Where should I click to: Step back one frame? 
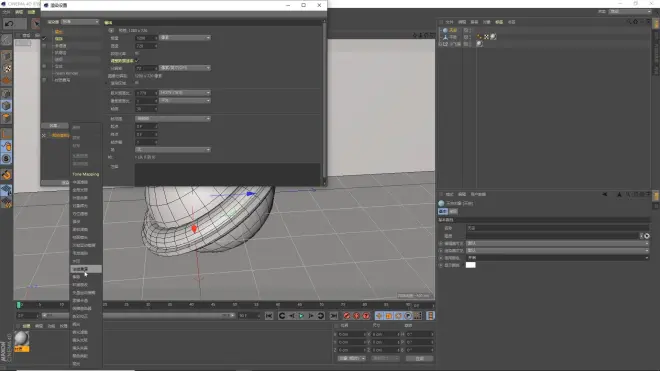pos(292,316)
